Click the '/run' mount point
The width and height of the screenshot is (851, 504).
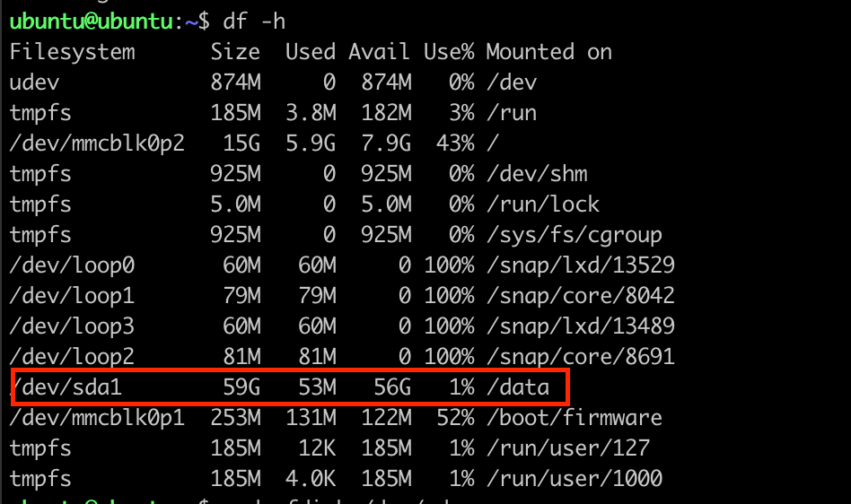pos(512,113)
